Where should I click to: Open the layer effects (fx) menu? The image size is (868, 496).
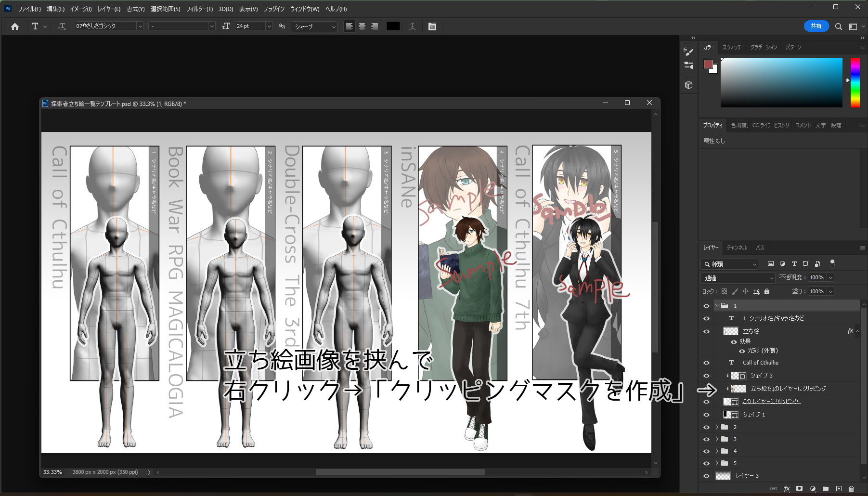tap(787, 489)
